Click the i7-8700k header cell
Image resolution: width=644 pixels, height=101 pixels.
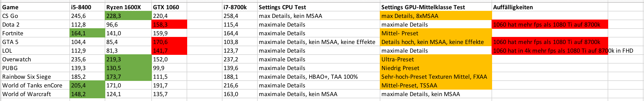coord(240,7)
